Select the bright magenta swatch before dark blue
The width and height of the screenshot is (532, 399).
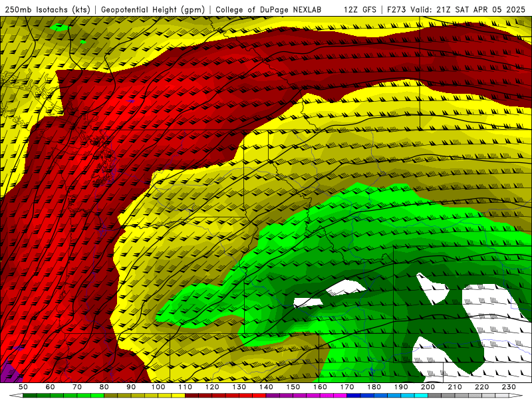coord(340,396)
